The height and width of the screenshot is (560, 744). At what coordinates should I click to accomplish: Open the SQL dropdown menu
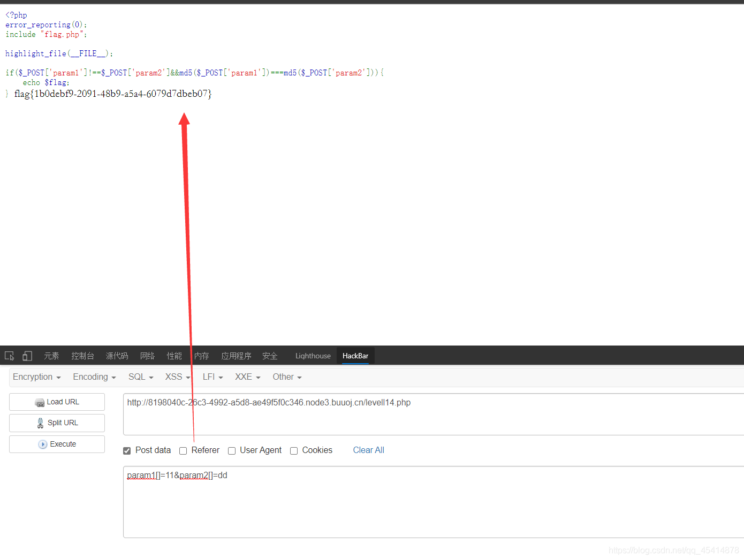pos(141,377)
